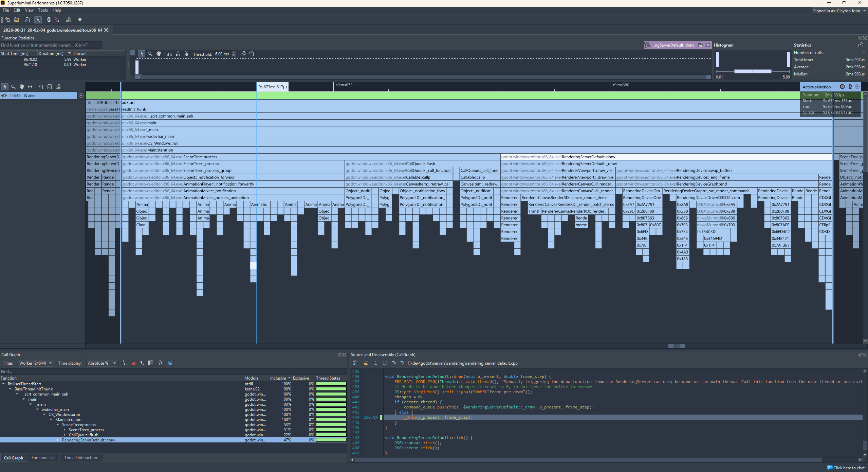Select the RenderingServerDefault::draw timeline block
The image size is (868, 472).
666,157
